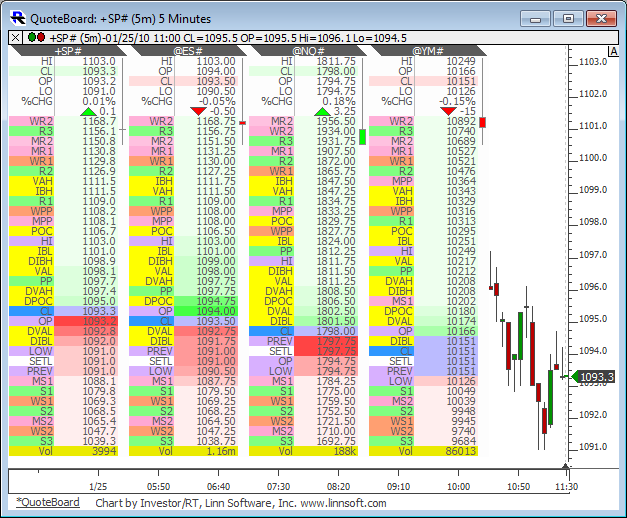The width and height of the screenshot is (627, 518).
Task: Select @NQ# PREV value 1797.75
Action: pos(326,341)
